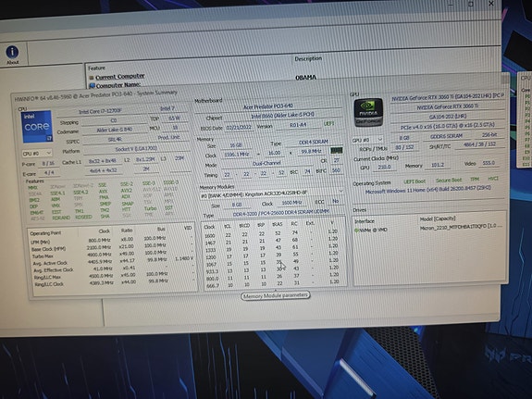Expand the Memory Modules Kingston dropdown
The width and height of the screenshot is (532, 399).
click(272, 193)
